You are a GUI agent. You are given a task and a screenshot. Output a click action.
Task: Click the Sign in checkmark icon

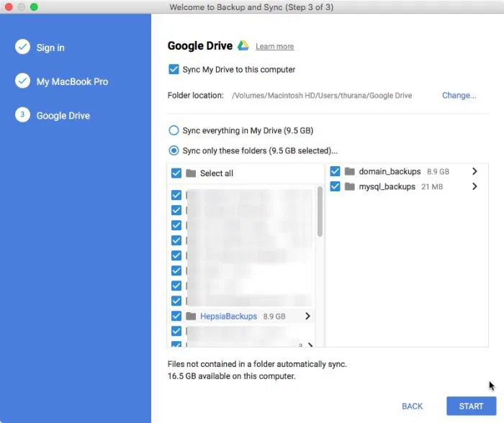point(22,47)
